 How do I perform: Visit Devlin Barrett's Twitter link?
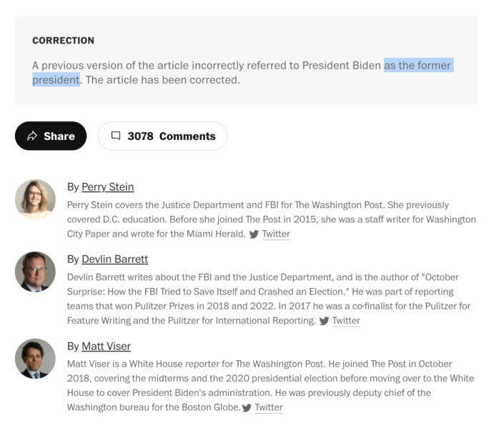click(x=346, y=321)
